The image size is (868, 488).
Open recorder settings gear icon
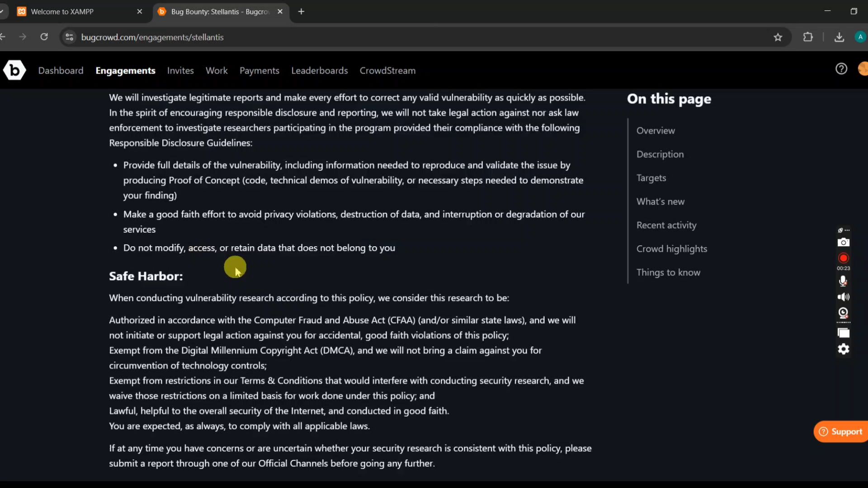pyautogui.click(x=843, y=349)
